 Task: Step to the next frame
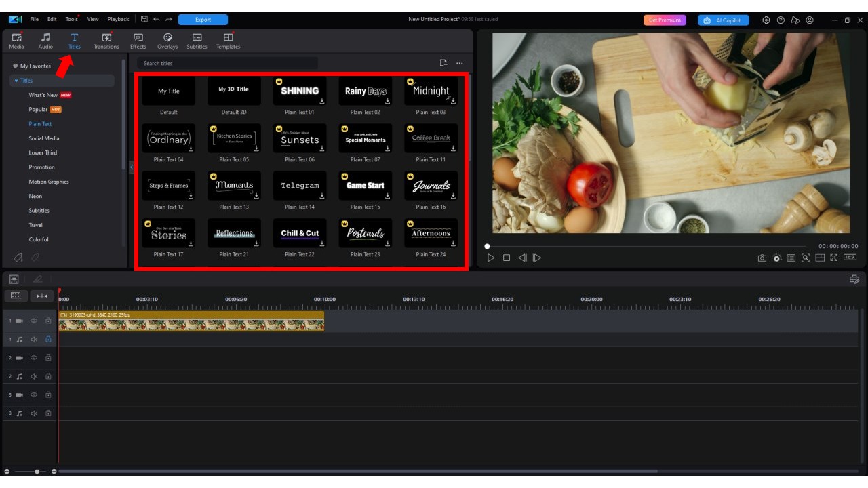click(537, 258)
